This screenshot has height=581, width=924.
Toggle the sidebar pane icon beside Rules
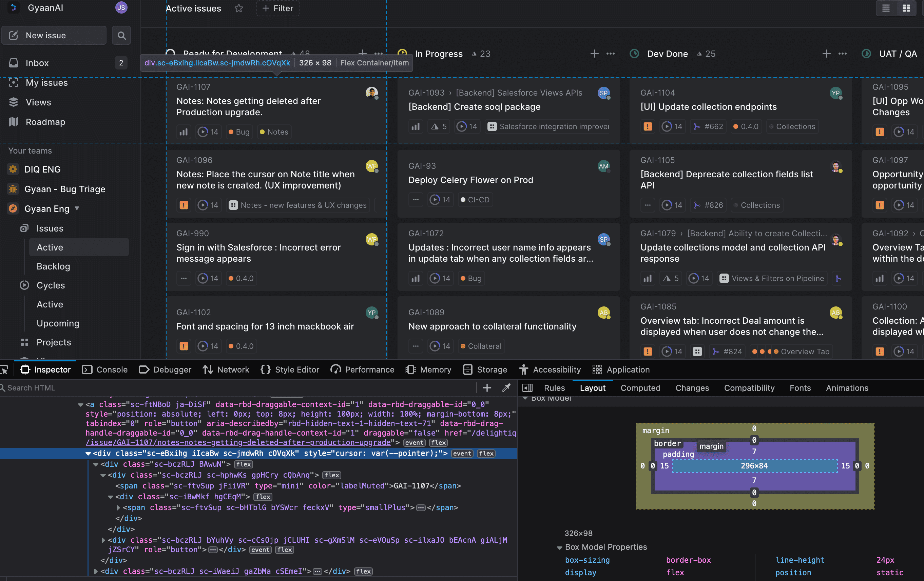coord(527,388)
